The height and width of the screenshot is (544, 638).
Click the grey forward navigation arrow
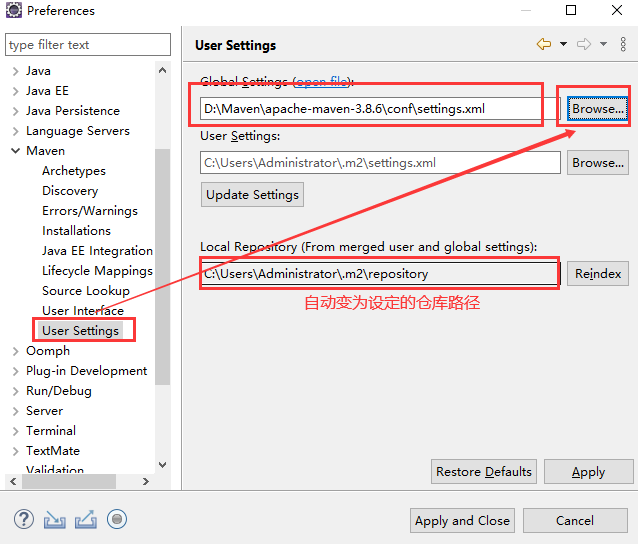click(584, 44)
